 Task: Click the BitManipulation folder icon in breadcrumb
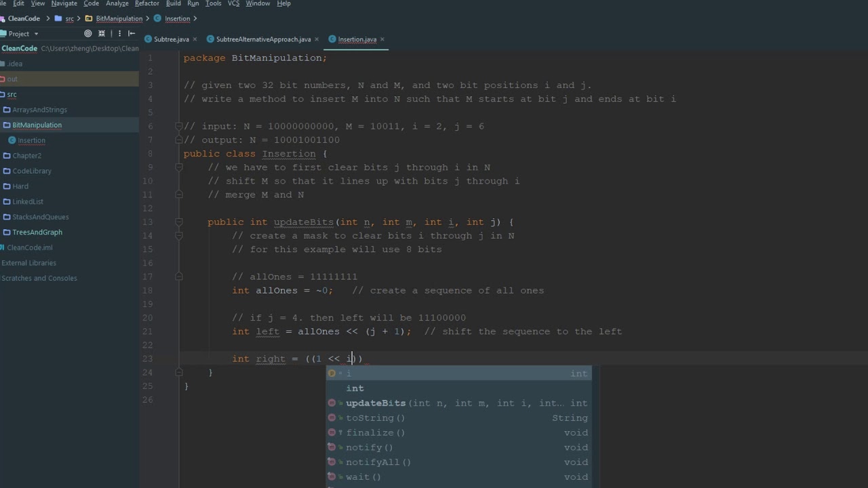[89, 18]
